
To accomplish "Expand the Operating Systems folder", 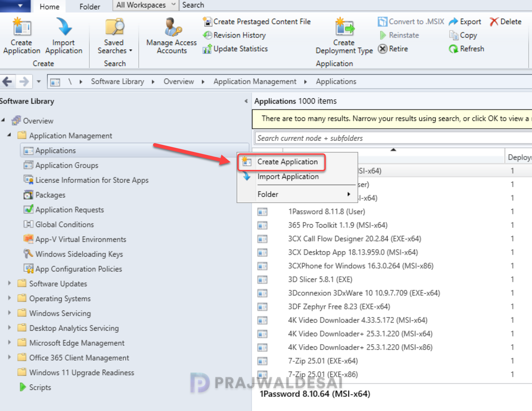I will [x=10, y=298].
